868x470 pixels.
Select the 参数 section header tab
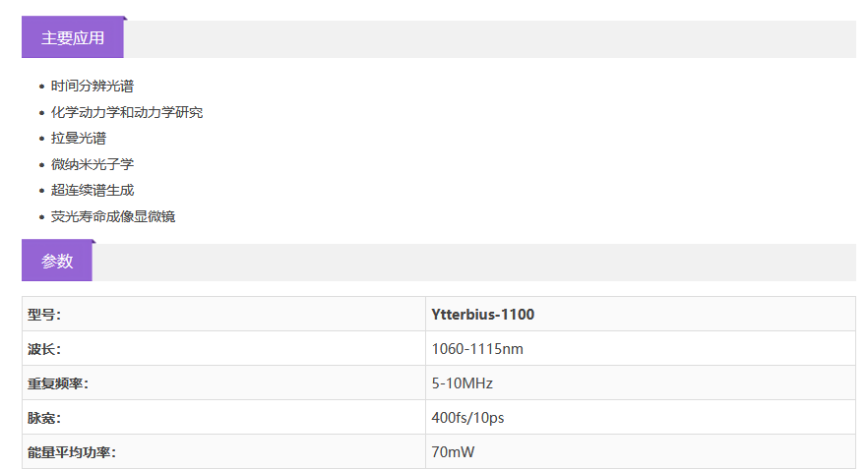[57, 262]
